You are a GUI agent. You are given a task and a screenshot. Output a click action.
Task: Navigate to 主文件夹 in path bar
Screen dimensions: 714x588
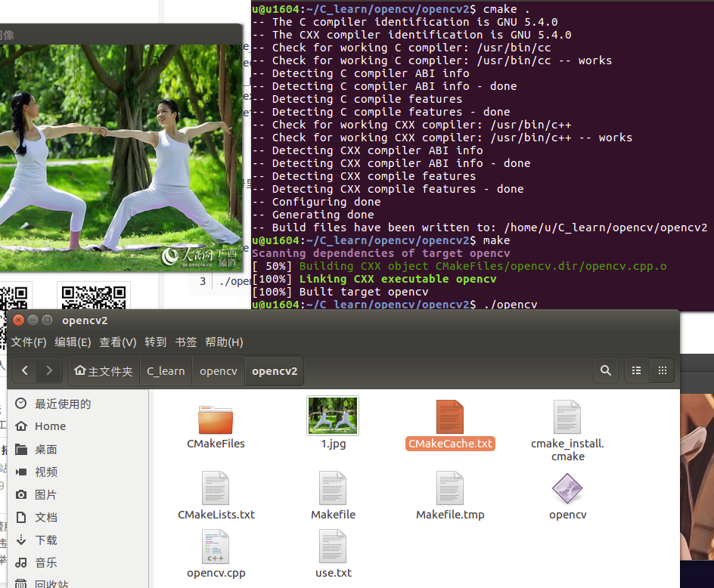click(x=104, y=371)
